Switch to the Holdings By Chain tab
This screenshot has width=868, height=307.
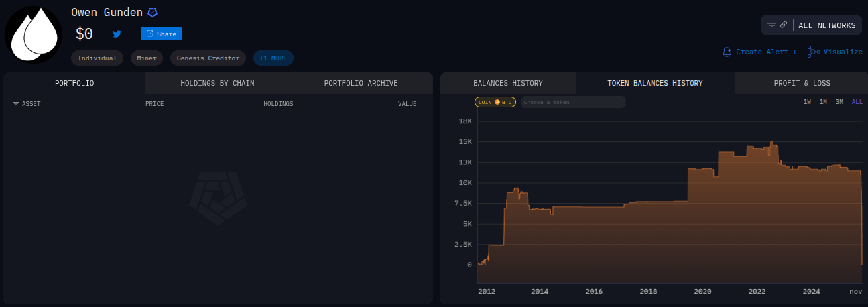coord(217,84)
